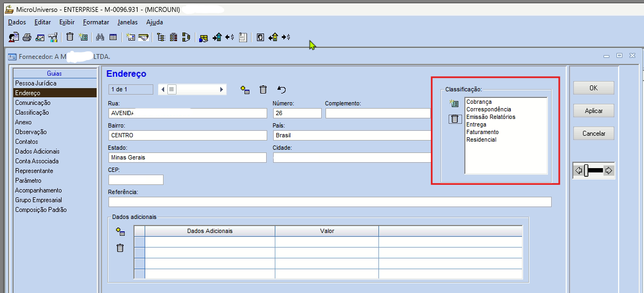Click the left-arrow dollar sign toolbar icon
The width and height of the screenshot is (644, 293).
click(229, 37)
